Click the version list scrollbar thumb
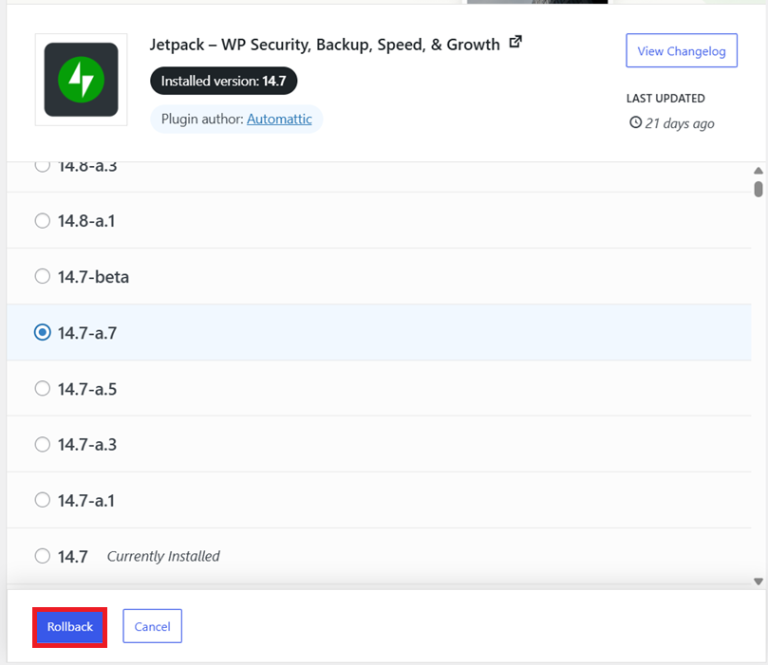768x665 pixels. coord(758,189)
